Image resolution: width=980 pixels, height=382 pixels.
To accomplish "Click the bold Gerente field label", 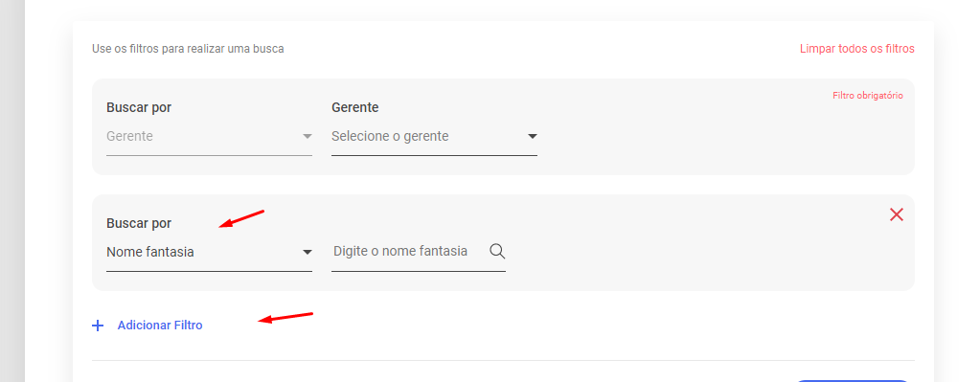I will [x=355, y=107].
